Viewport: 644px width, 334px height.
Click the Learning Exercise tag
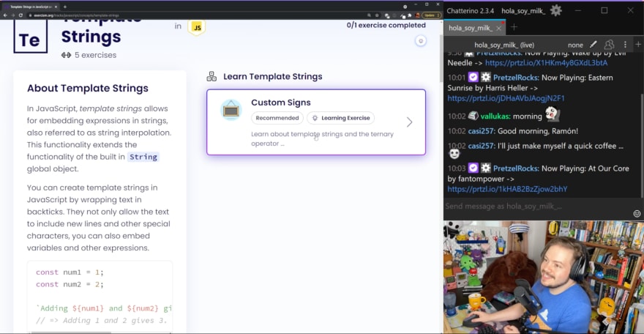tap(340, 118)
